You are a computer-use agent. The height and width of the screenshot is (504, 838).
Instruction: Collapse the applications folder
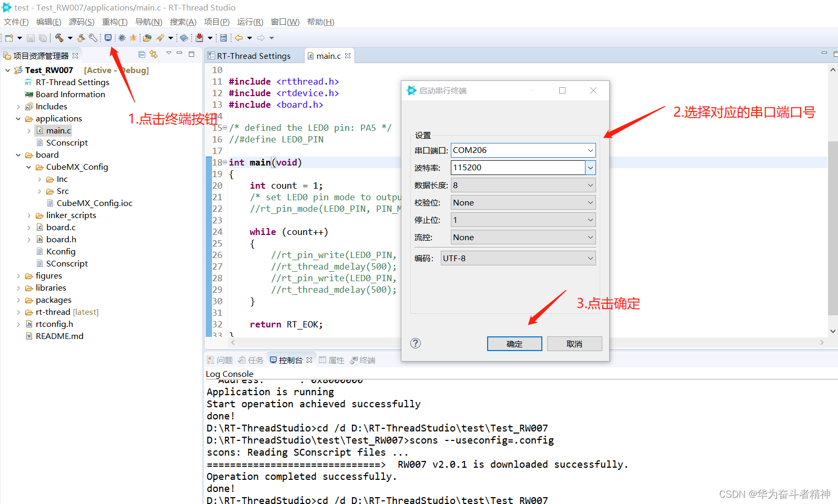pyautogui.click(x=18, y=119)
